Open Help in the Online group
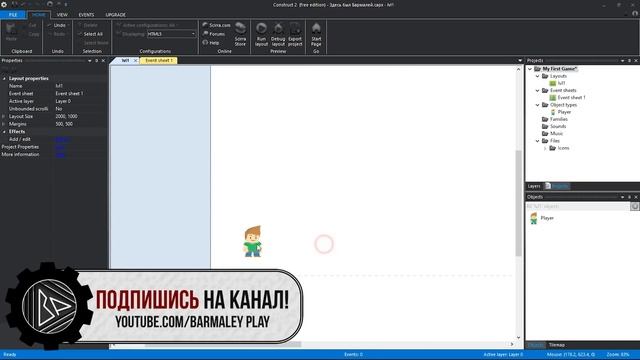 coord(211,42)
